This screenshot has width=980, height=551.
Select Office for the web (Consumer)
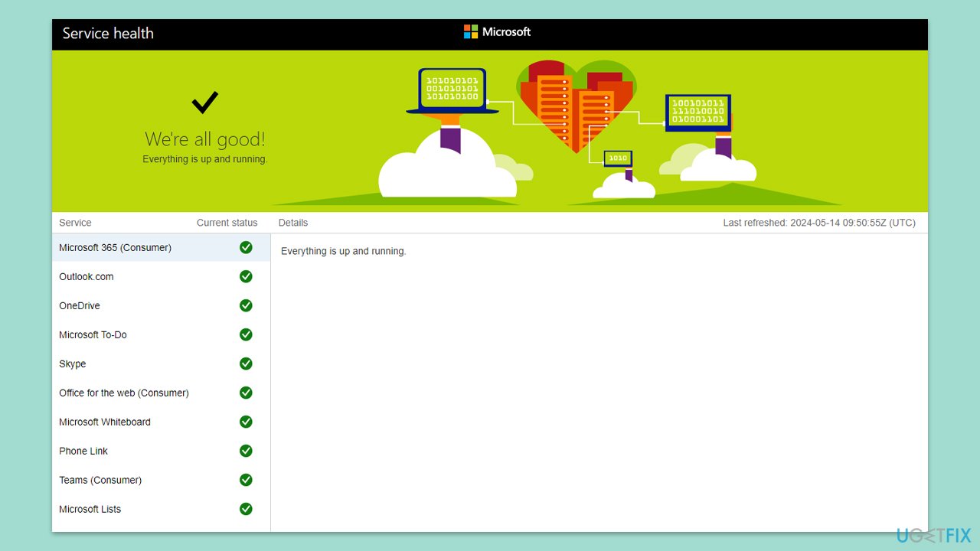pyautogui.click(x=161, y=393)
